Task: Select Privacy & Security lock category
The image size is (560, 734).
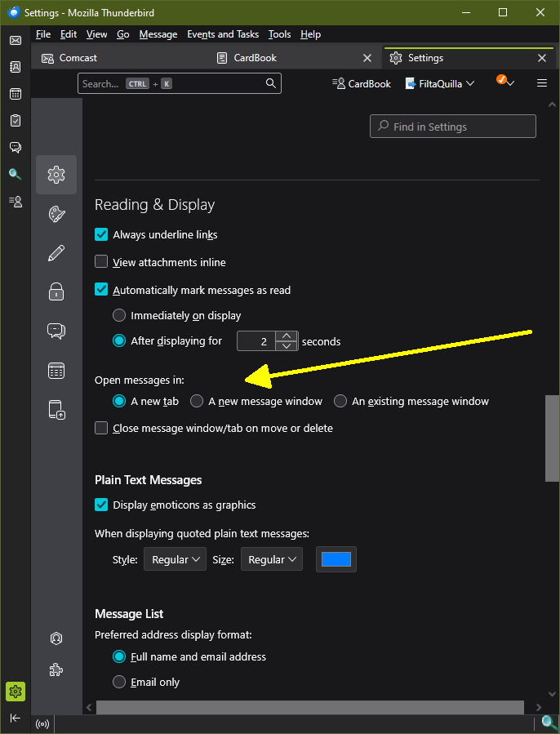Action: [x=56, y=291]
